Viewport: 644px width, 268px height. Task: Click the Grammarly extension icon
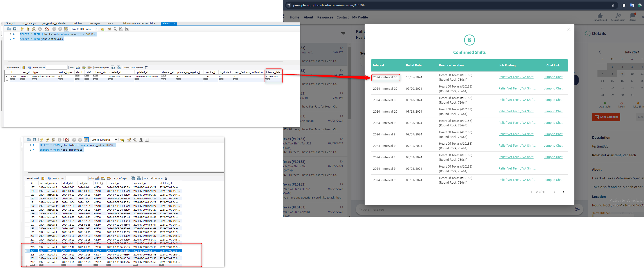point(639,5)
